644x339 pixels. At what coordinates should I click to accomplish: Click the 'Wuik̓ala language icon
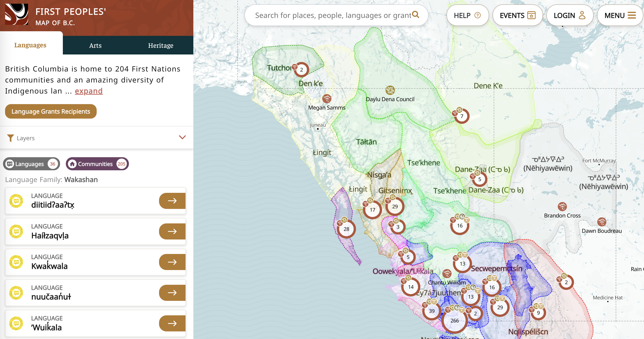[x=16, y=323]
